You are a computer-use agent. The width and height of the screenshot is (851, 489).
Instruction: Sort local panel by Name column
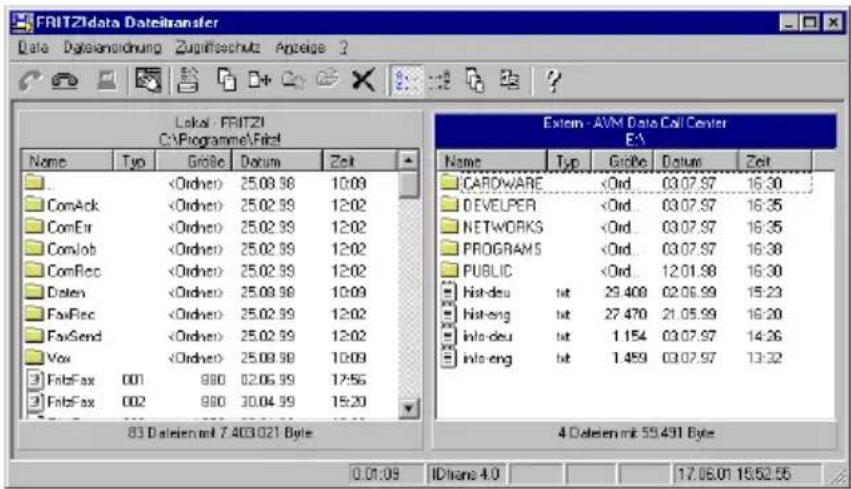[x=67, y=161]
